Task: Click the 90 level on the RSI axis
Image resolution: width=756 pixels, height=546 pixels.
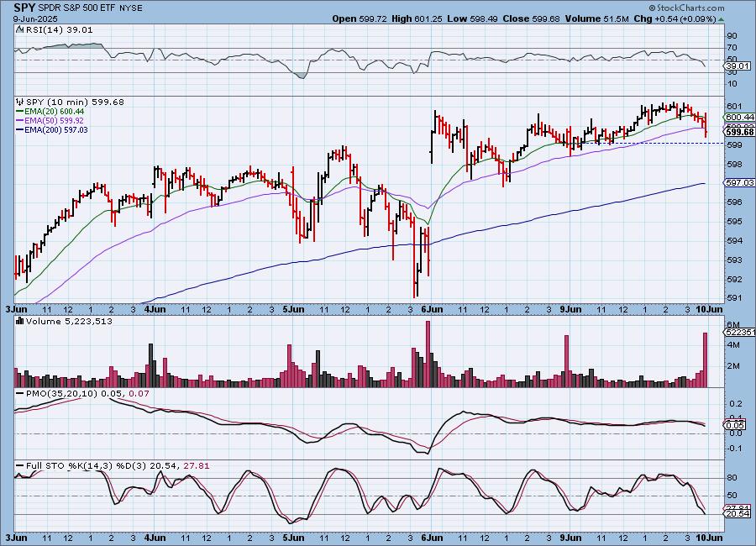Action: pyautogui.click(x=732, y=35)
